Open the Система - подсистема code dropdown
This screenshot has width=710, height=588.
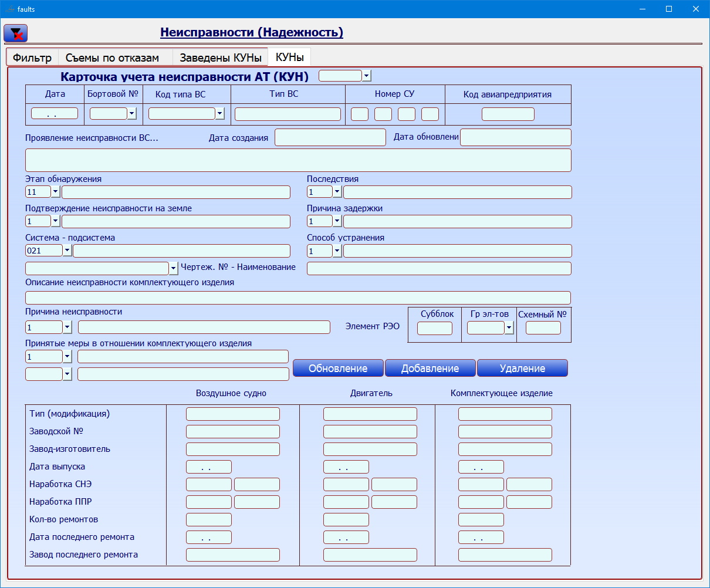coord(67,251)
